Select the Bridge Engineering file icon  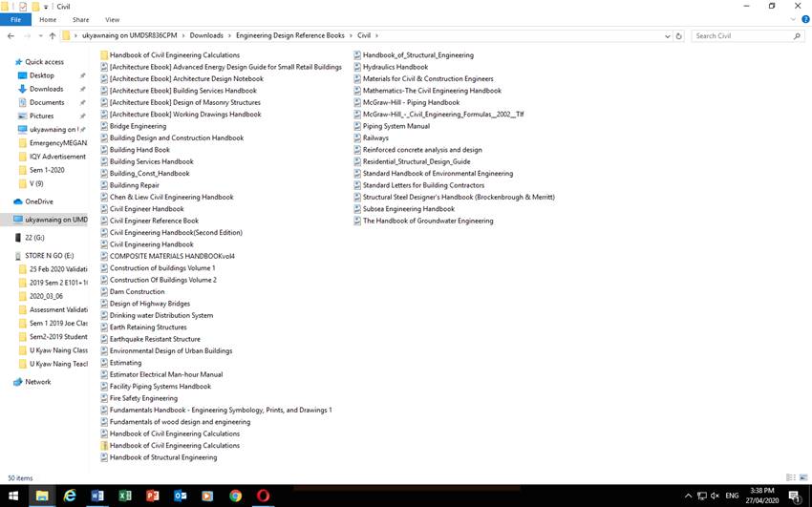[x=104, y=126]
